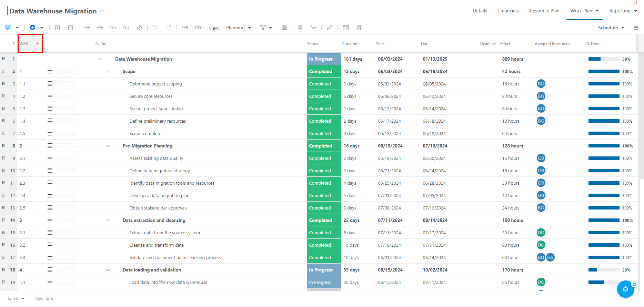Switch to the Details tab

480,11
